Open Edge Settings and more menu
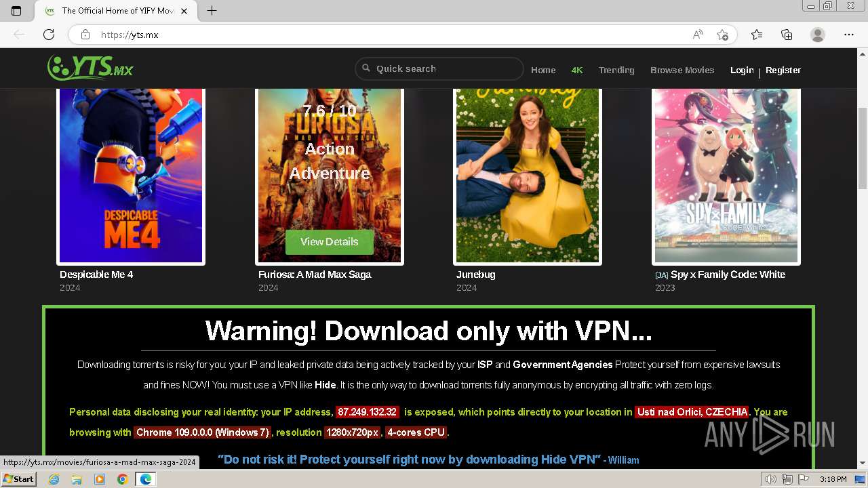The height and width of the screenshot is (488, 868). [x=849, y=35]
